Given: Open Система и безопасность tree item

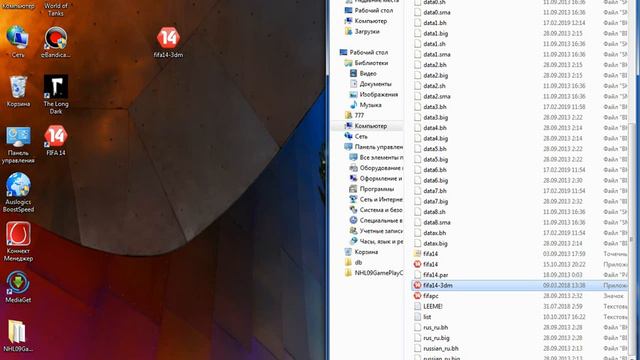Looking at the screenshot, I should coord(376,210).
